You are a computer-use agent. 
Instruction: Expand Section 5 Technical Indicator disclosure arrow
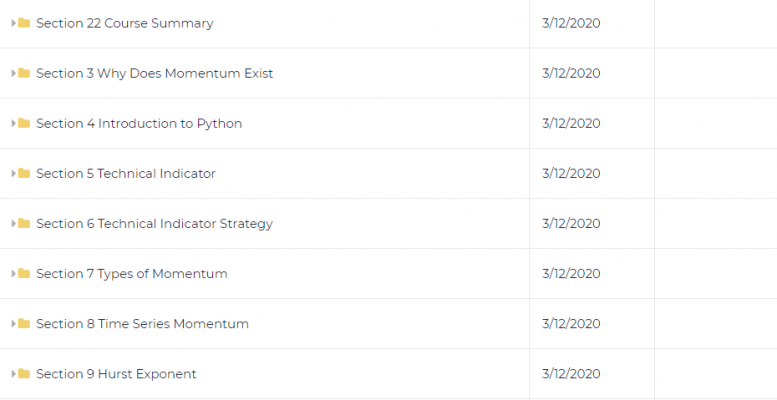point(13,173)
